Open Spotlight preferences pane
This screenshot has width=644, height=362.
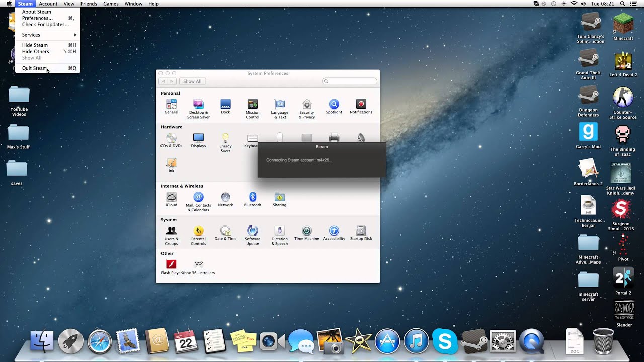334,106
